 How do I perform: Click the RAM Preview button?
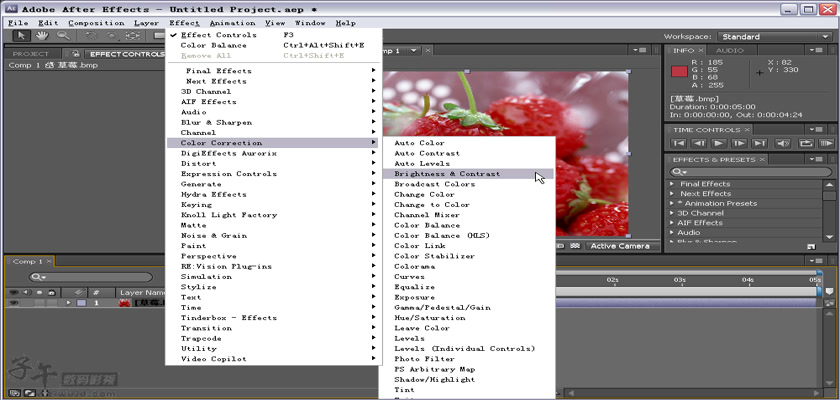pos(827,144)
